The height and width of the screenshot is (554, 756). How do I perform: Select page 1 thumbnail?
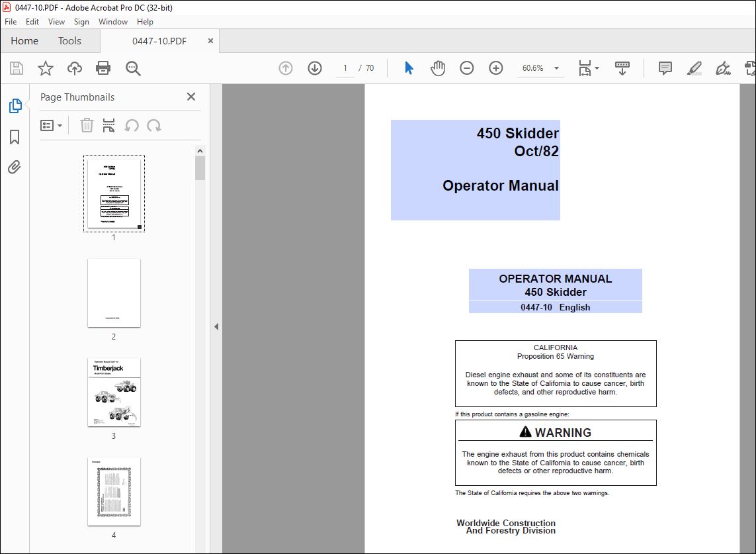point(114,193)
